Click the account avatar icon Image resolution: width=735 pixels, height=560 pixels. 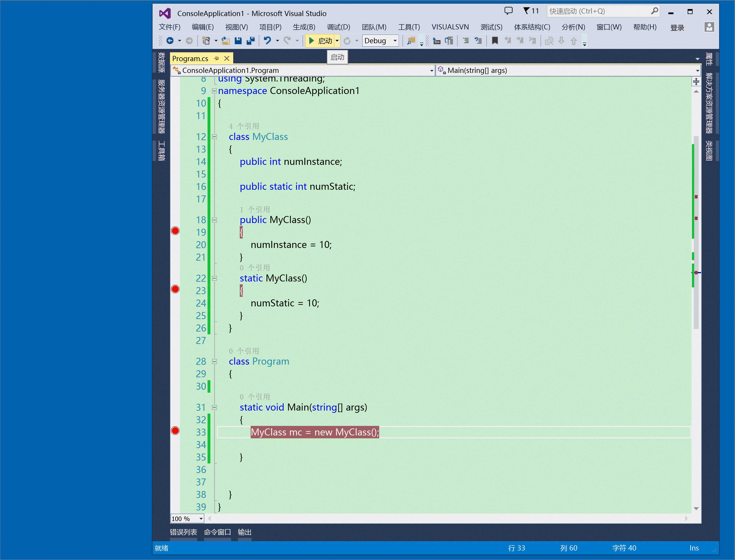click(709, 27)
